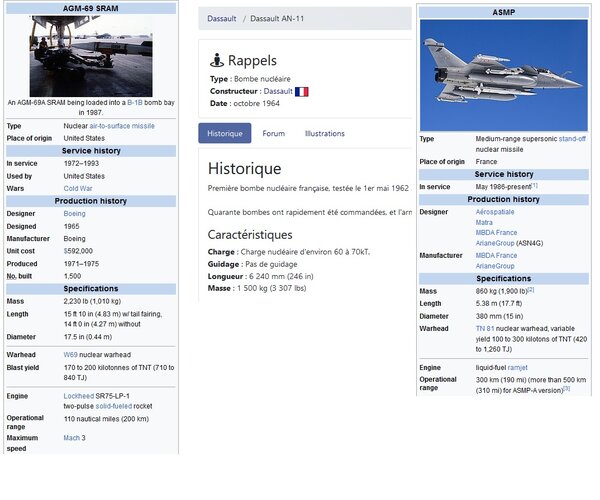
Task: Select '6 240 mm (246 in)' longueur value
Action: click(281, 277)
